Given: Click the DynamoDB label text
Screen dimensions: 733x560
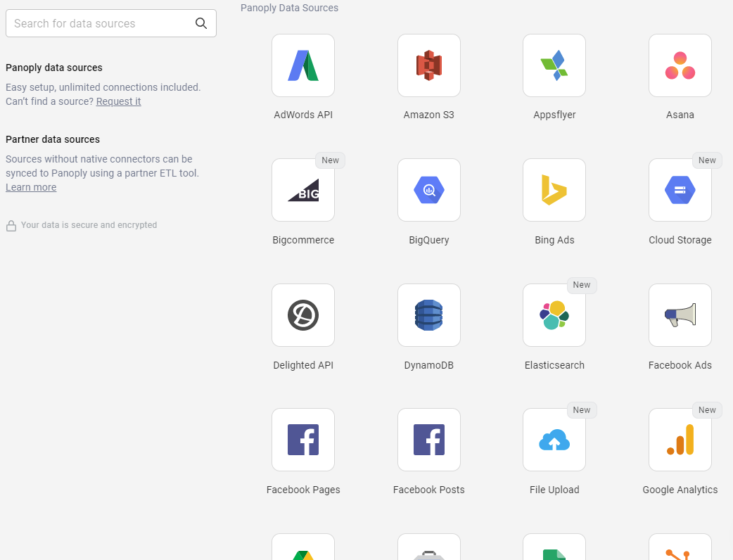Looking at the screenshot, I should click(x=428, y=366).
